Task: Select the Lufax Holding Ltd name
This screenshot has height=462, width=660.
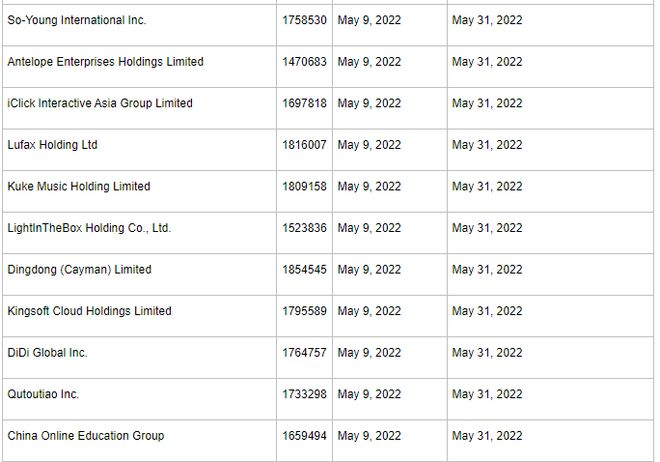Action: coord(53,145)
